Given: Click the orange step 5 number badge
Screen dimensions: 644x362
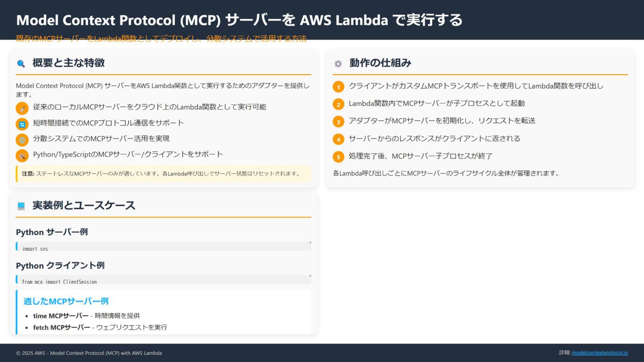Looking at the screenshot, I should coord(339,157).
